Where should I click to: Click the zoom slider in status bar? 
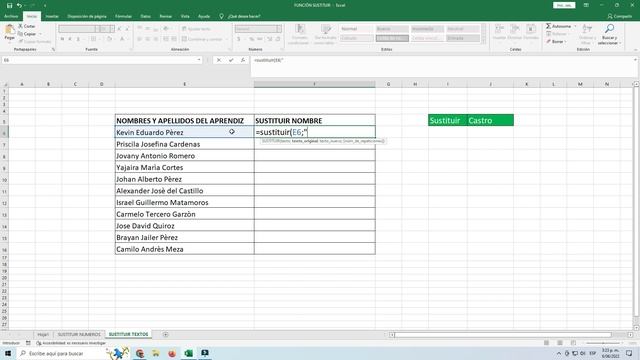coord(603,343)
